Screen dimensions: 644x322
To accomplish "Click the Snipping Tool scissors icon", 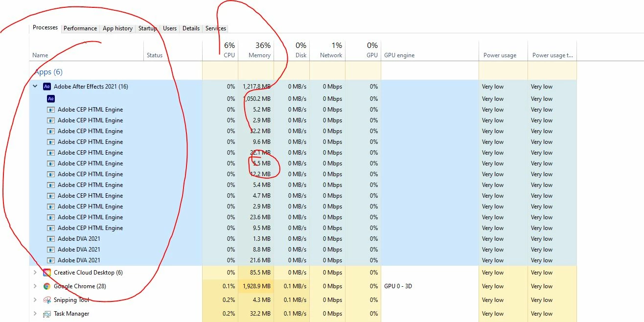I will coord(47,300).
